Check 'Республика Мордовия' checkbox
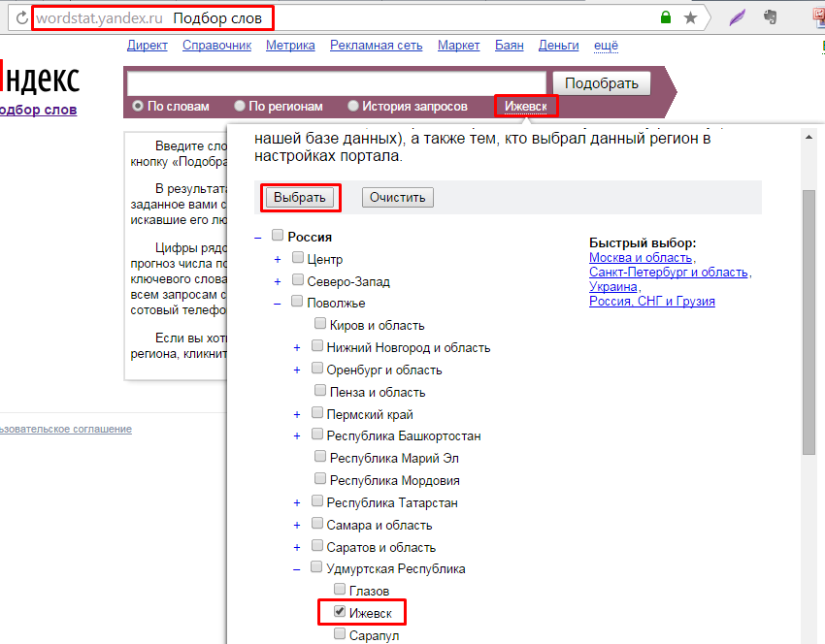The height and width of the screenshot is (644, 825). click(x=320, y=478)
